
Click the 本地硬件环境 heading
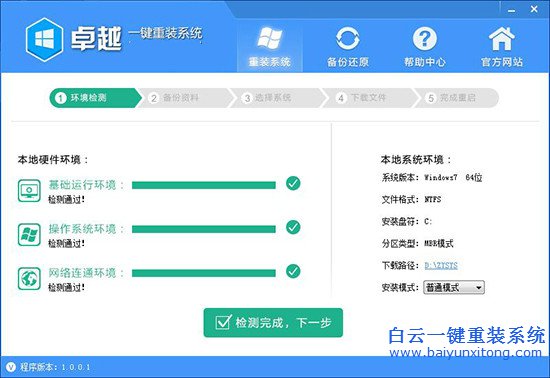pyautogui.click(x=53, y=160)
